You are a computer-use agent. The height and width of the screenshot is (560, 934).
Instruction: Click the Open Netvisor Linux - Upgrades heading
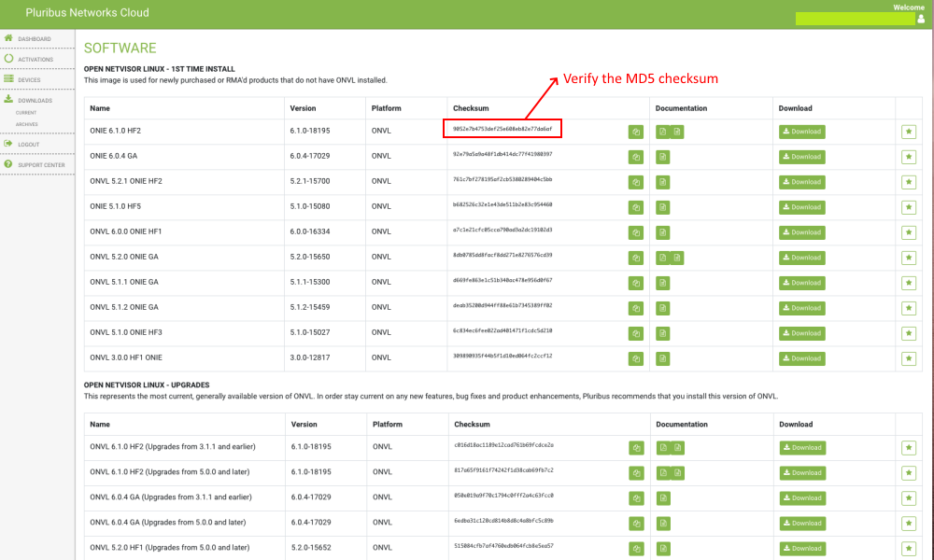(x=147, y=385)
